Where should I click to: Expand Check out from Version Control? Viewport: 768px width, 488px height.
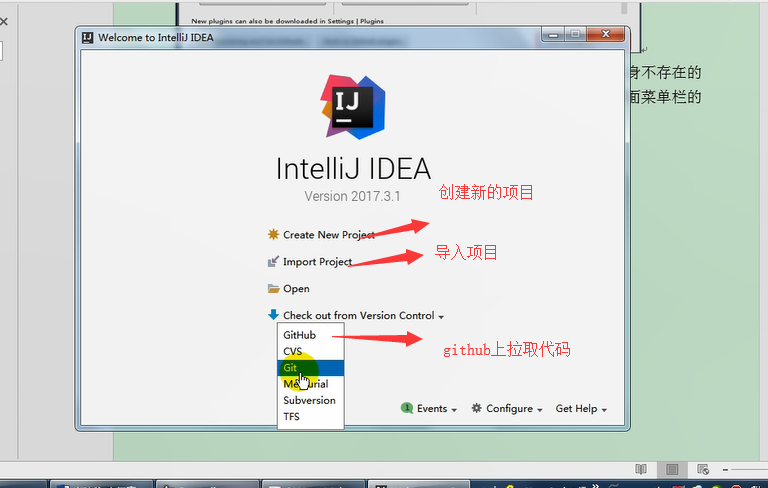363,316
